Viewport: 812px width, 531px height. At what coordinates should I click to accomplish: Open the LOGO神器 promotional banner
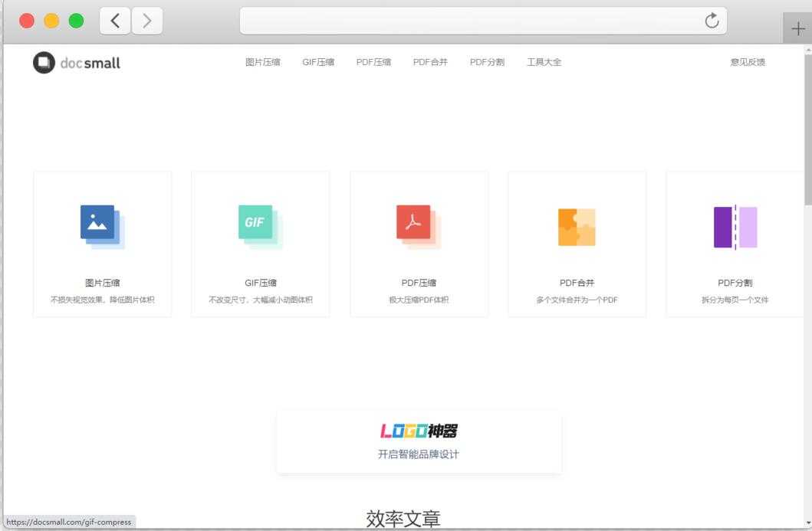click(x=419, y=441)
